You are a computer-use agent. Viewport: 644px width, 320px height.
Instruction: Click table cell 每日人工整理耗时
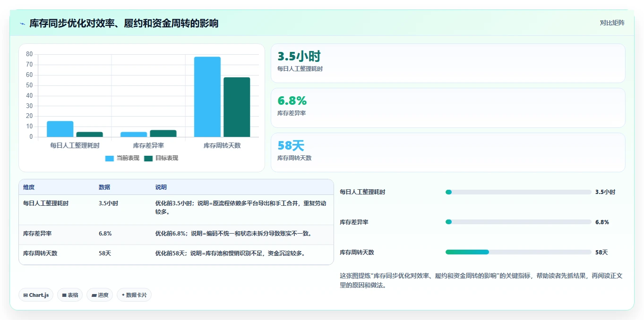46,203
